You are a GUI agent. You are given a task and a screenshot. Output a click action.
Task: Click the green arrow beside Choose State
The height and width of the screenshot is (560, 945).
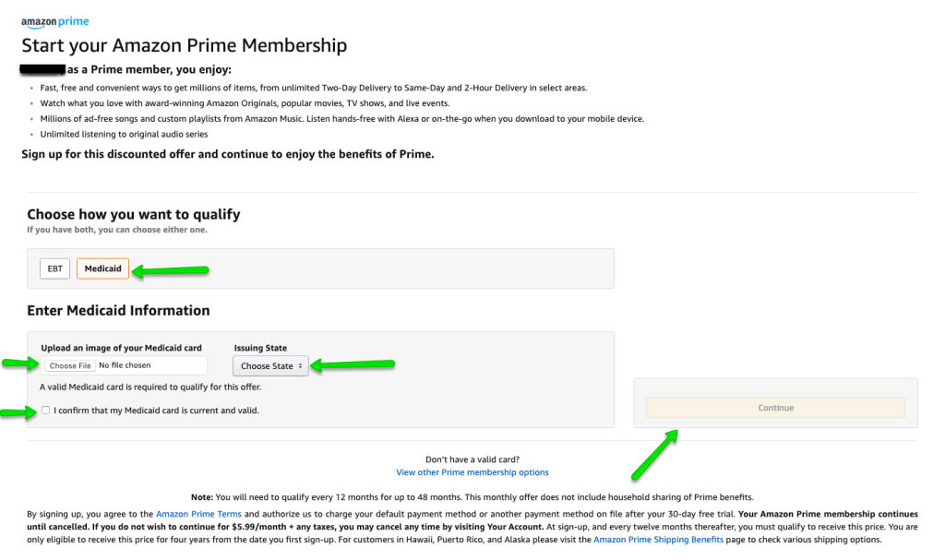point(353,364)
